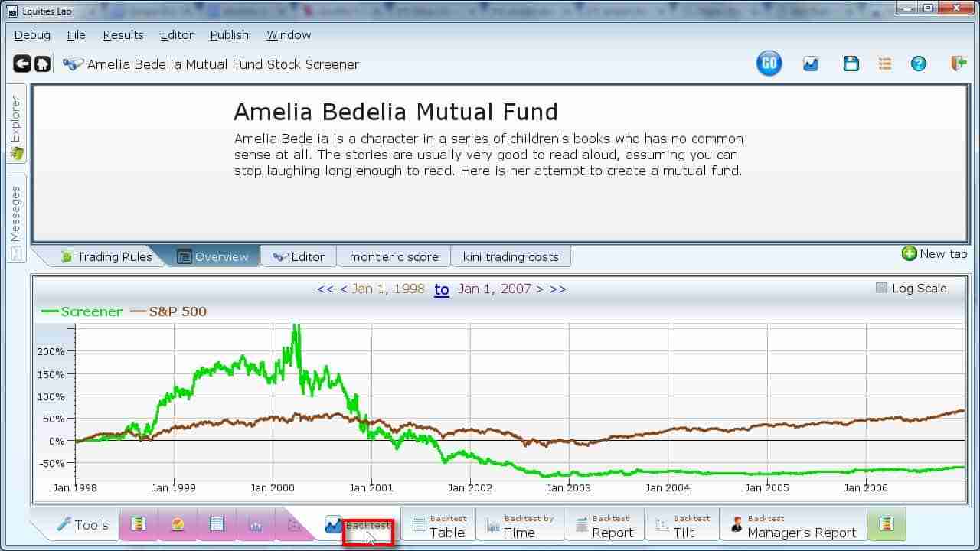
Task: Click the 'to' date range link
Action: click(x=442, y=289)
